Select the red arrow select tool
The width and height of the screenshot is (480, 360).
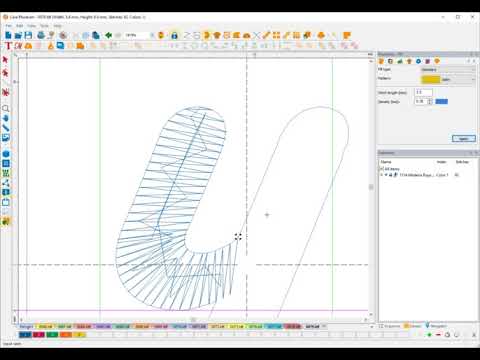pos(5,60)
